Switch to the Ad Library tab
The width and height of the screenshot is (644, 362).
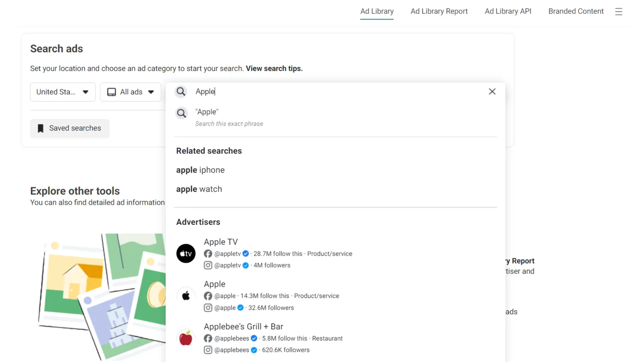click(377, 11)
